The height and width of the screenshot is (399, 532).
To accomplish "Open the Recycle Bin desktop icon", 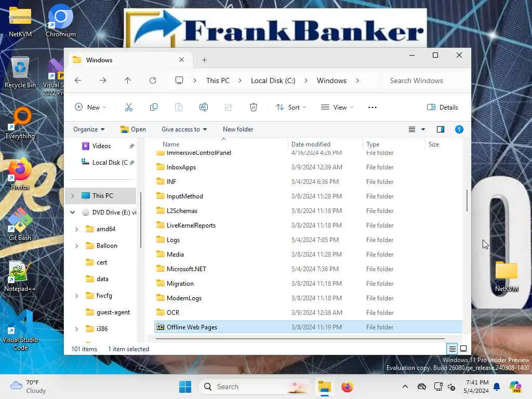I will pos(20,72).
